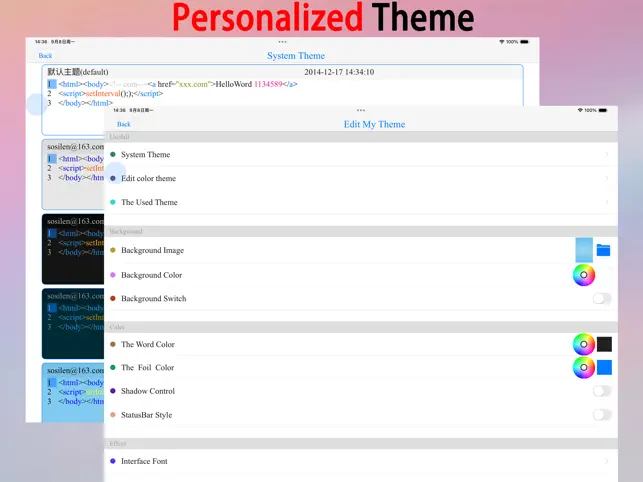Click battery icon in System Theme status bar
643x482 pixels.
(x=524, y=42)
